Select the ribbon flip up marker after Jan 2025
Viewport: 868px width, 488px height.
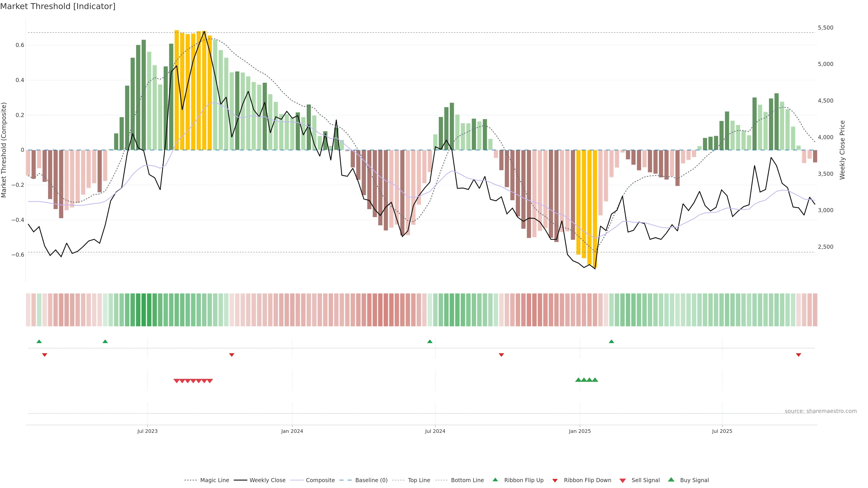(x=611, y=342)
